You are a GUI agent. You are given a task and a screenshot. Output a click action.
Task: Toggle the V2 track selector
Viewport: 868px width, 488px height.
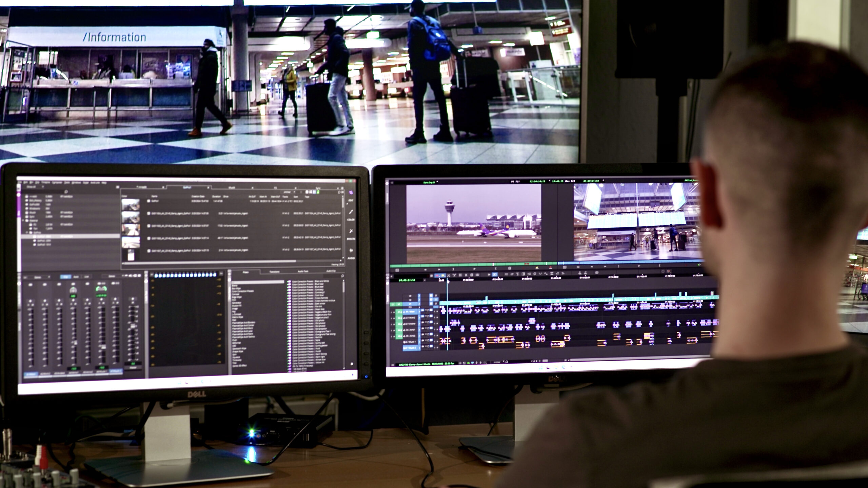[410, 300]
